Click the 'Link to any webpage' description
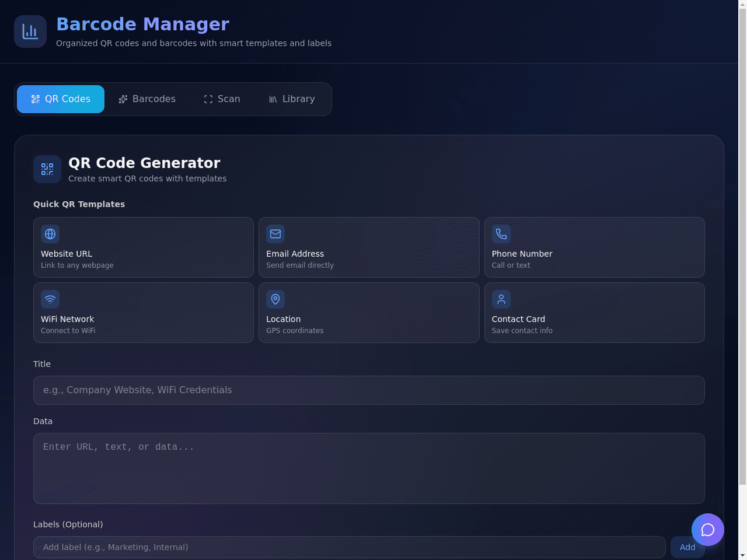 coord(77,265)
